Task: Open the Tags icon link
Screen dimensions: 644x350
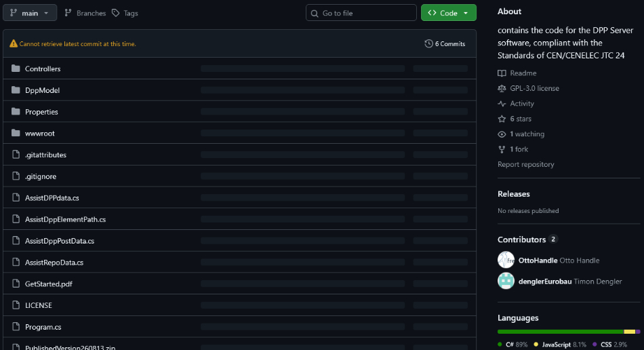Action: pos(116,13)
